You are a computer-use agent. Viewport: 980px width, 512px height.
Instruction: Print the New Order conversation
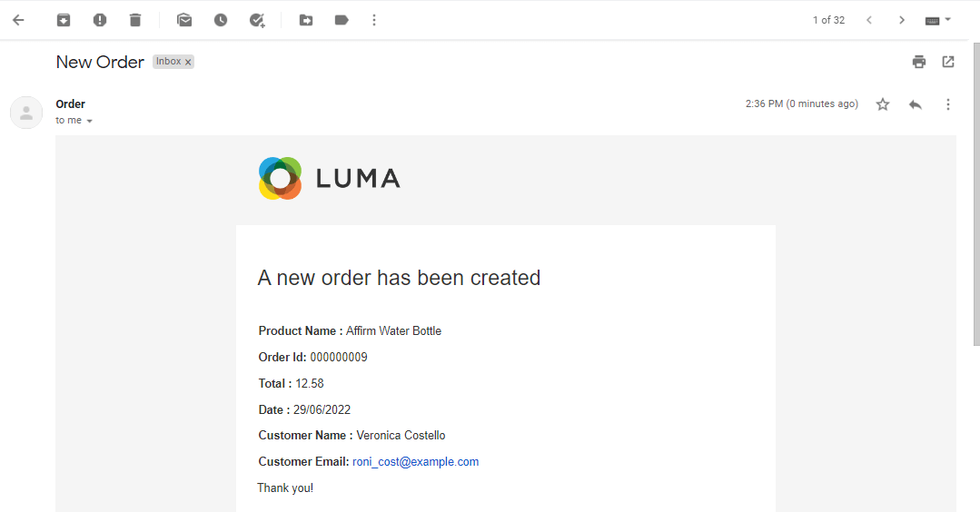[919, 62]
